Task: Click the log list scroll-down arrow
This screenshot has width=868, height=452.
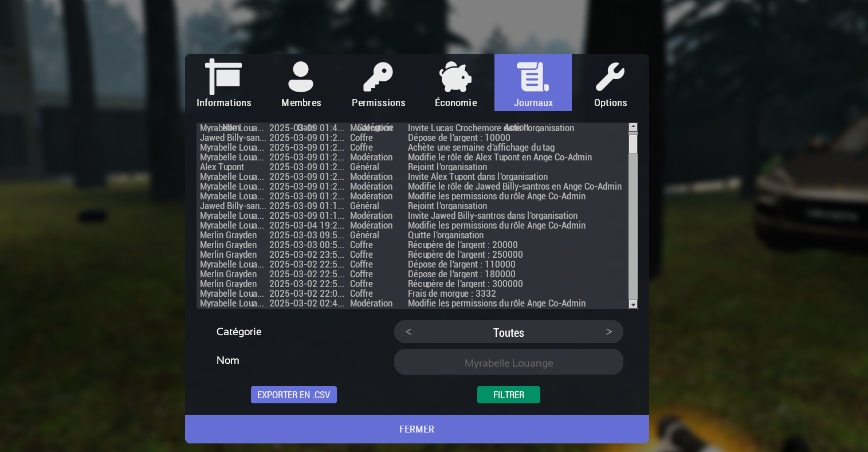Action: (x=633, y=304)
